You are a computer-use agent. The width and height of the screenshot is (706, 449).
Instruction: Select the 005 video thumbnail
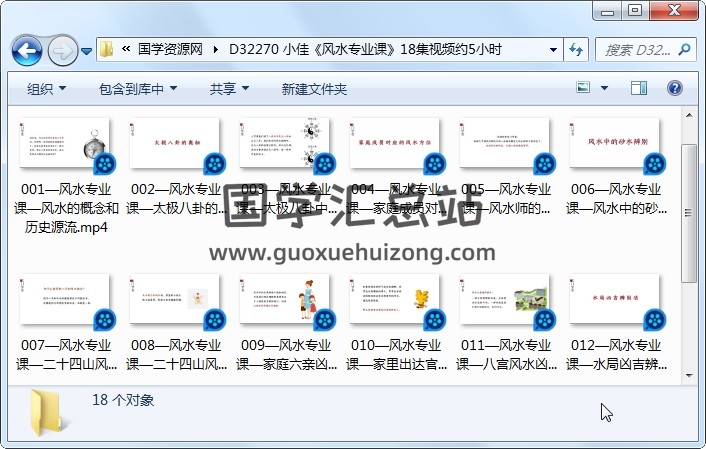click(x=506, y=145)
